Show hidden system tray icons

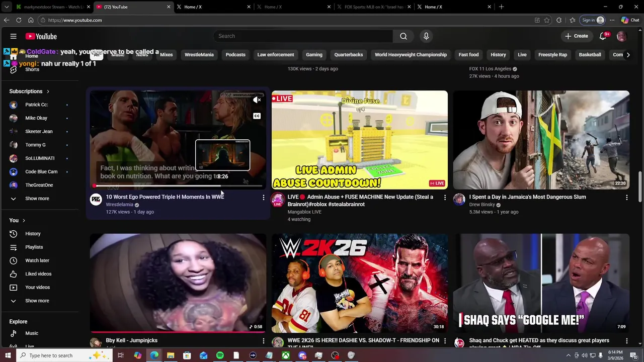[569, 355]
